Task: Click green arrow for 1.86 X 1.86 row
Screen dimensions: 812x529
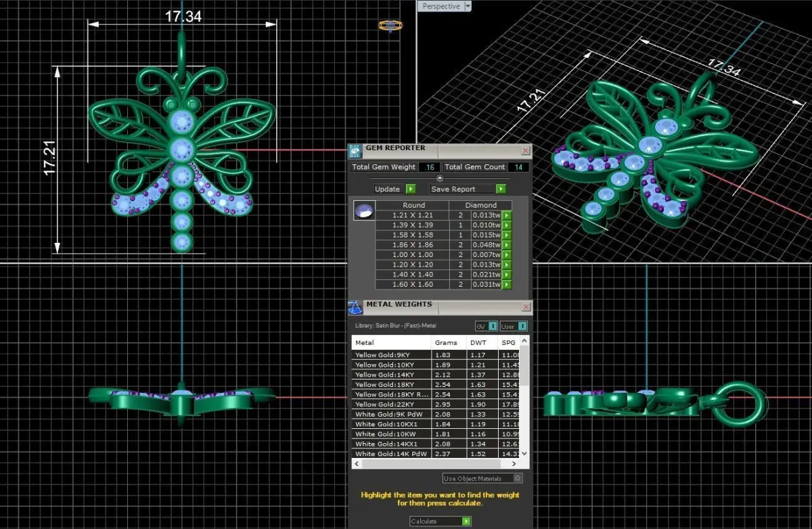Action: coord(506,246)
